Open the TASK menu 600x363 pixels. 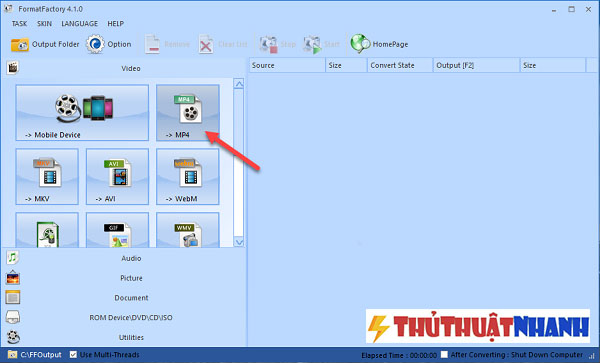pos(19,24)
